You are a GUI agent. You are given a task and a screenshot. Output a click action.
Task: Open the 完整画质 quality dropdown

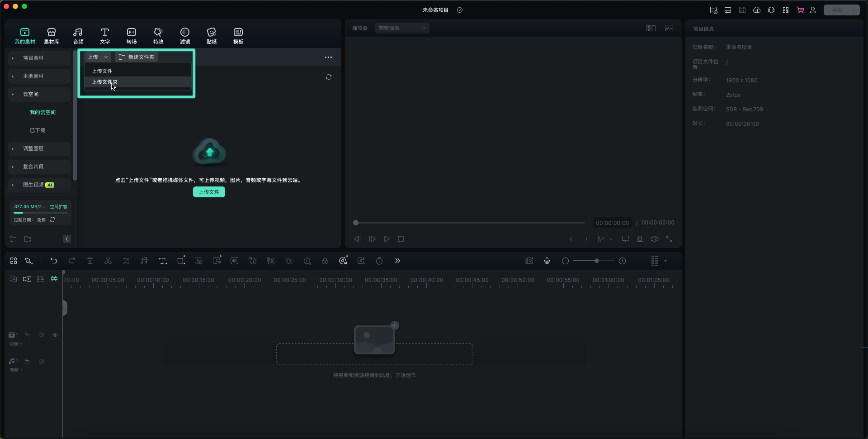tap(402, 28)
